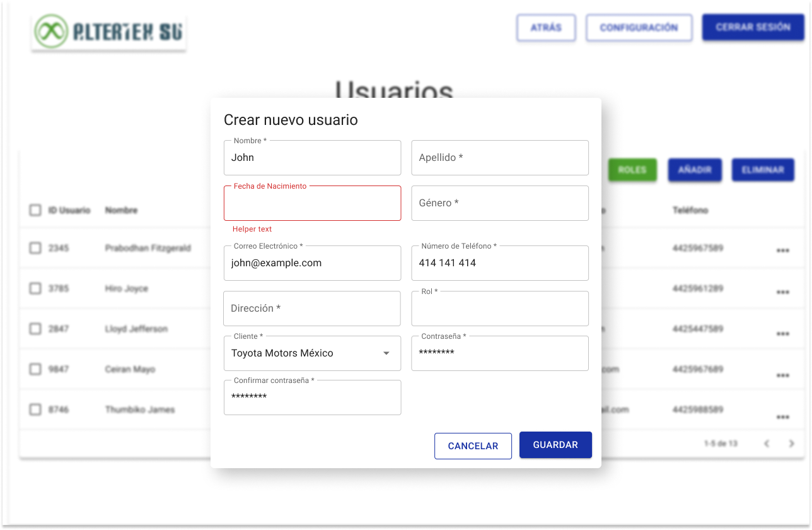812x530 pixels.
Task: Click the Nombre column header in the table
Action: (x=121, y=210)
